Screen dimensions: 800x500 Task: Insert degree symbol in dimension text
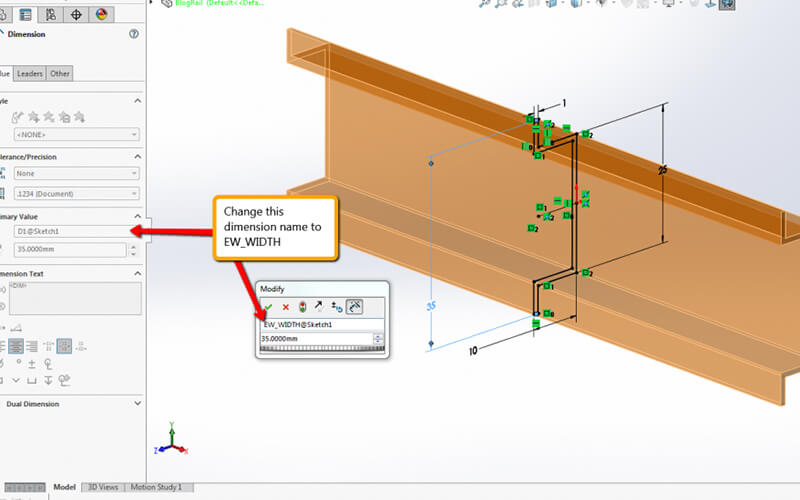[19, 363]
